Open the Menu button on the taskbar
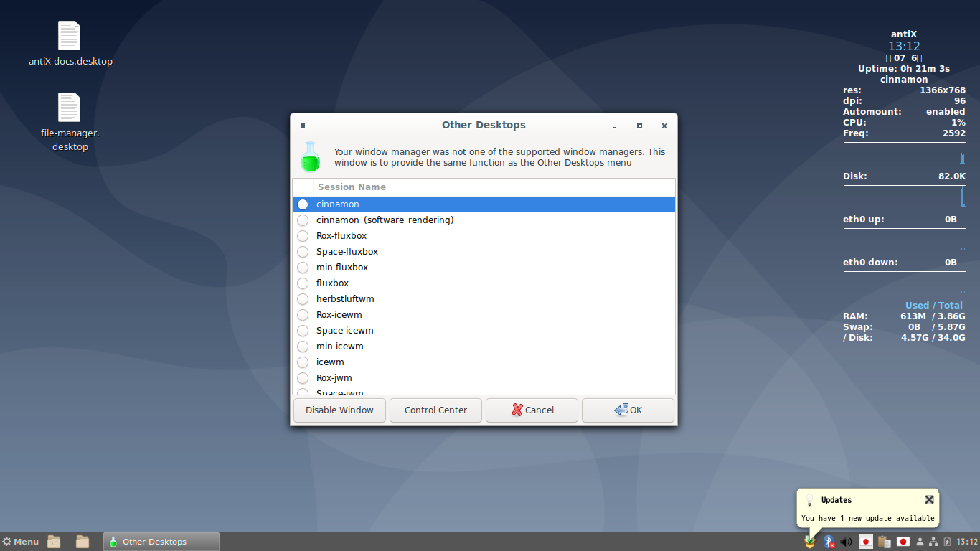This screenshot has height=551, width=980. [20, 542]
